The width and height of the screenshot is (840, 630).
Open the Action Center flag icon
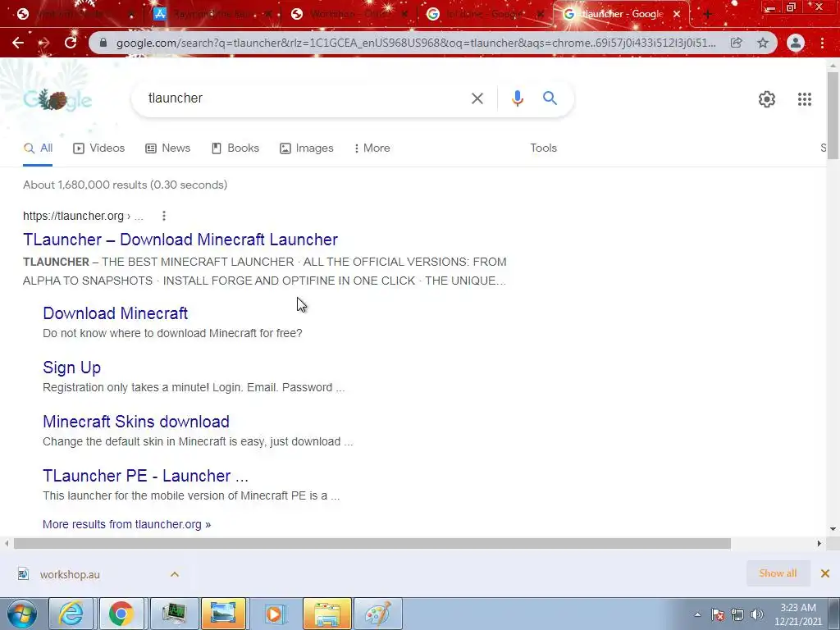coord(718,614)
